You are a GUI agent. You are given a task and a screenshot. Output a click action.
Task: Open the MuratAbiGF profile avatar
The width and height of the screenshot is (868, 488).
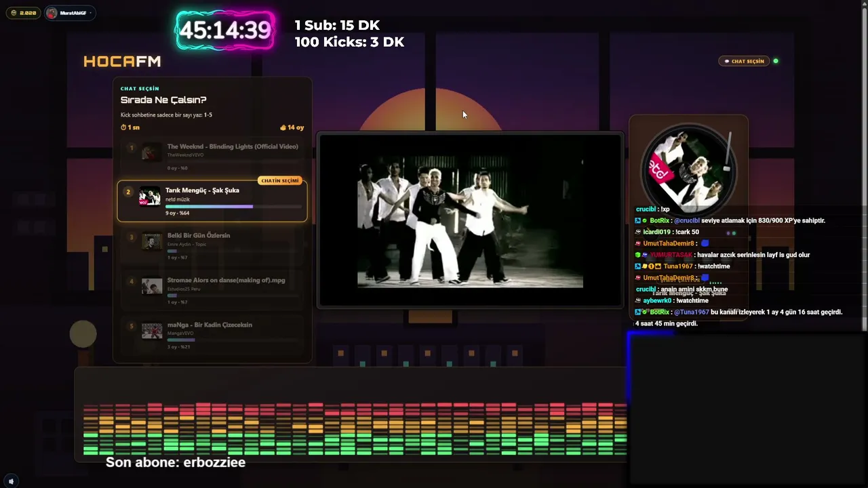[52, 13]
